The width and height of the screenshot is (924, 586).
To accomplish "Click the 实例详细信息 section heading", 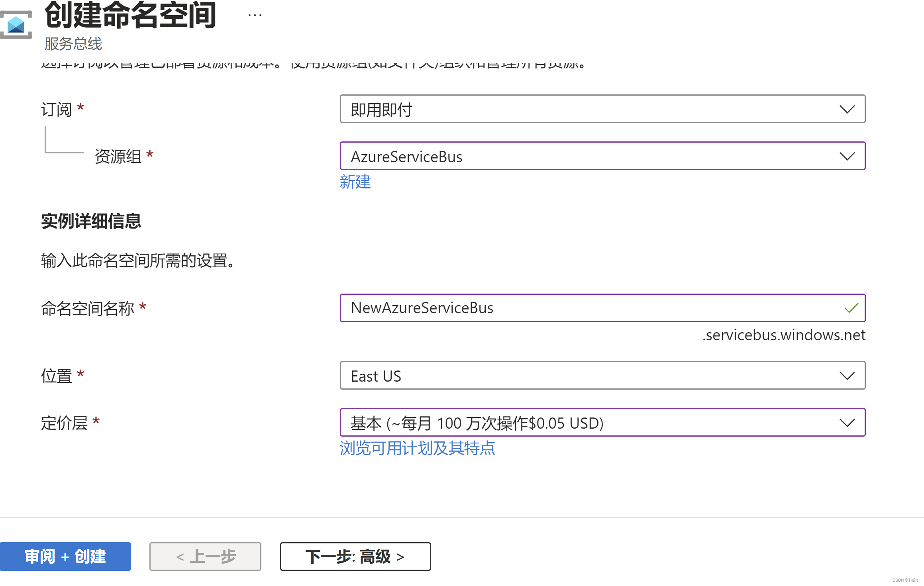I will tap(91, 221).
